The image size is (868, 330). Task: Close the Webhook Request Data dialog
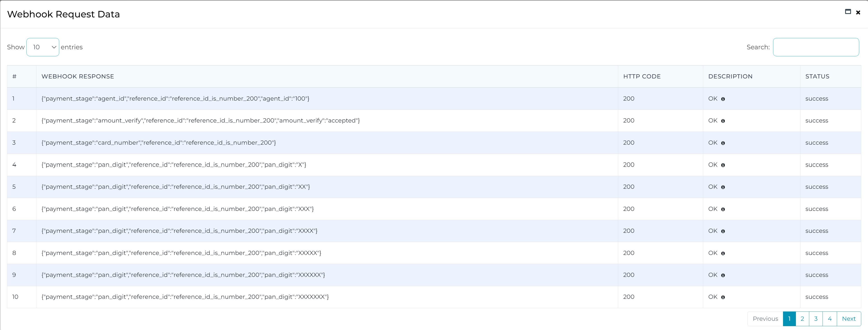pyautogui.click(x=858, y=12)
